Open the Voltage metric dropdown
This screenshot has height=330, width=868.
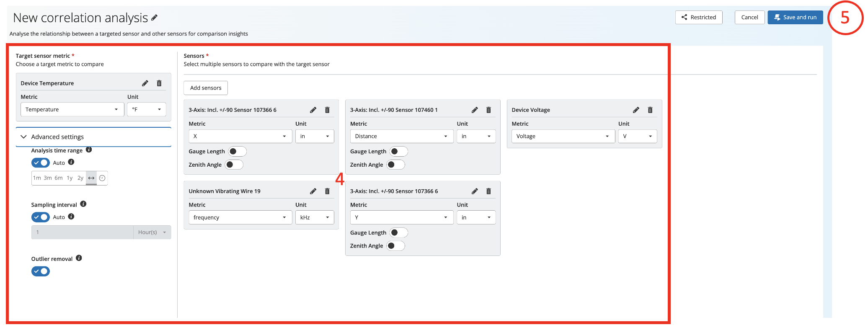(x=563, y=136)
